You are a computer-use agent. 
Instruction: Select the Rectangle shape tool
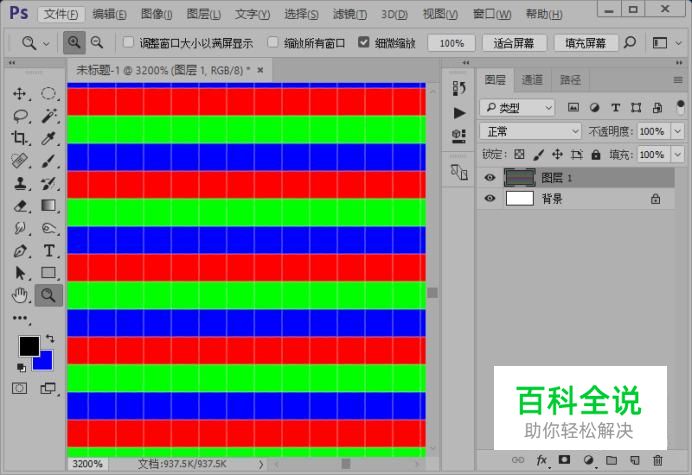click(x=49, y=273)
